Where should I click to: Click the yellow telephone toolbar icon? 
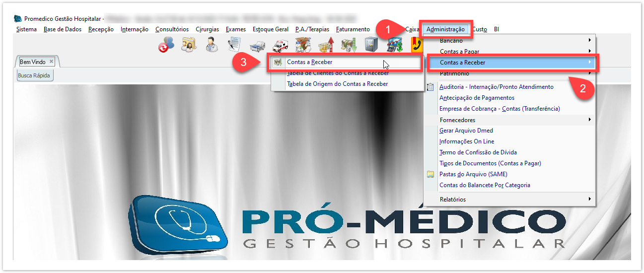point(416,45)
